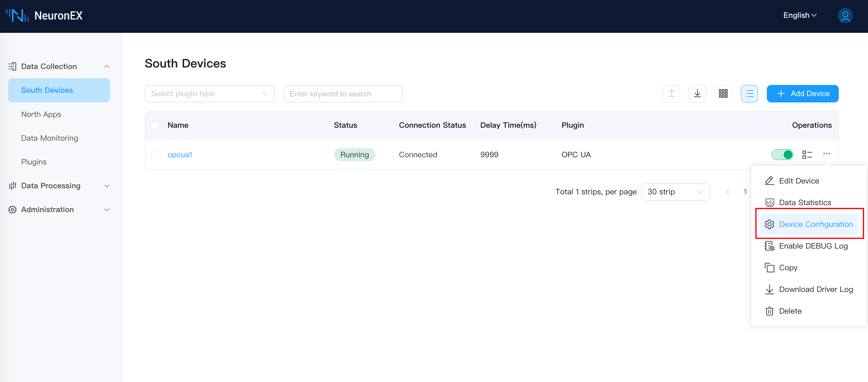Click the NeuronEX logo
The image size is (868, 382).
(x=44, y=15)
